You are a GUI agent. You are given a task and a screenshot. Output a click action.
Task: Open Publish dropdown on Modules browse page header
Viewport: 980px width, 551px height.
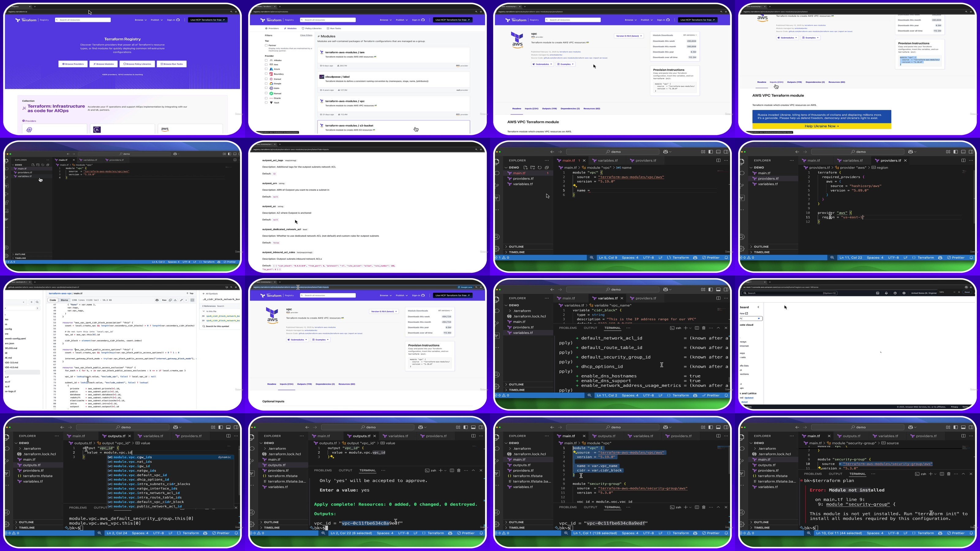tap(401, 20)
